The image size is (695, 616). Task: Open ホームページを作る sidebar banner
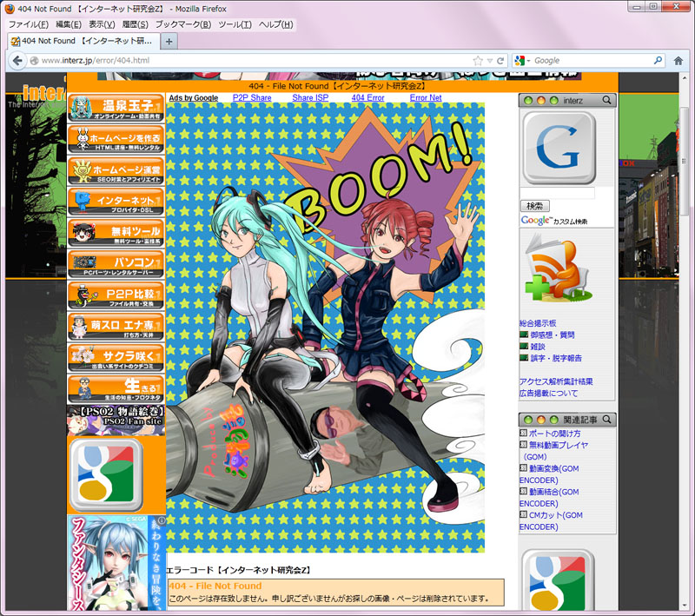(x=116, y=139)
